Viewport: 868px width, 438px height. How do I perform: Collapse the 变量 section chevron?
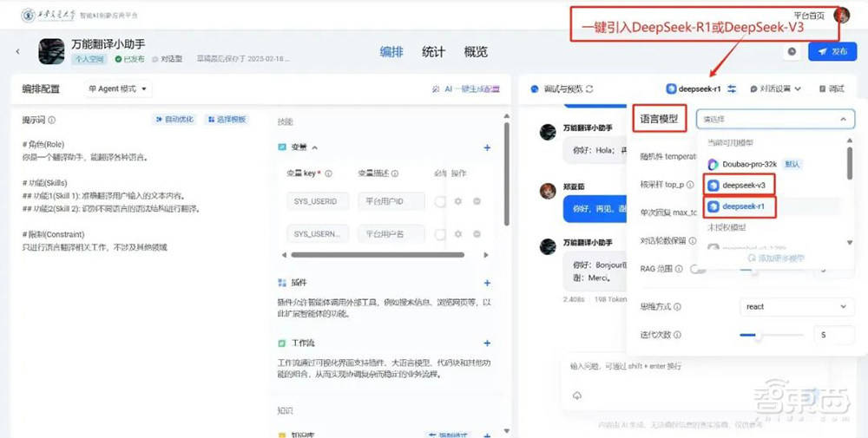[314, 147]
